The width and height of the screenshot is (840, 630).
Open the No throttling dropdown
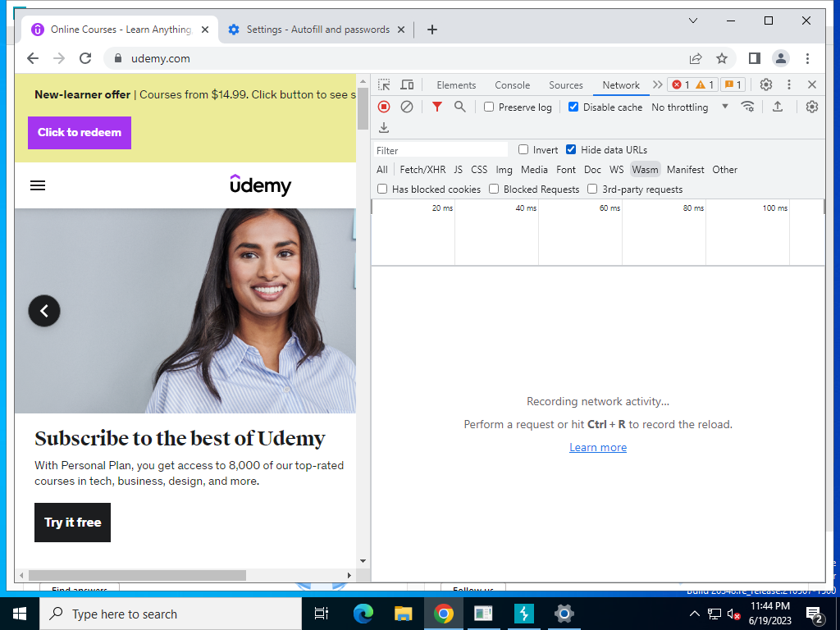689,107
